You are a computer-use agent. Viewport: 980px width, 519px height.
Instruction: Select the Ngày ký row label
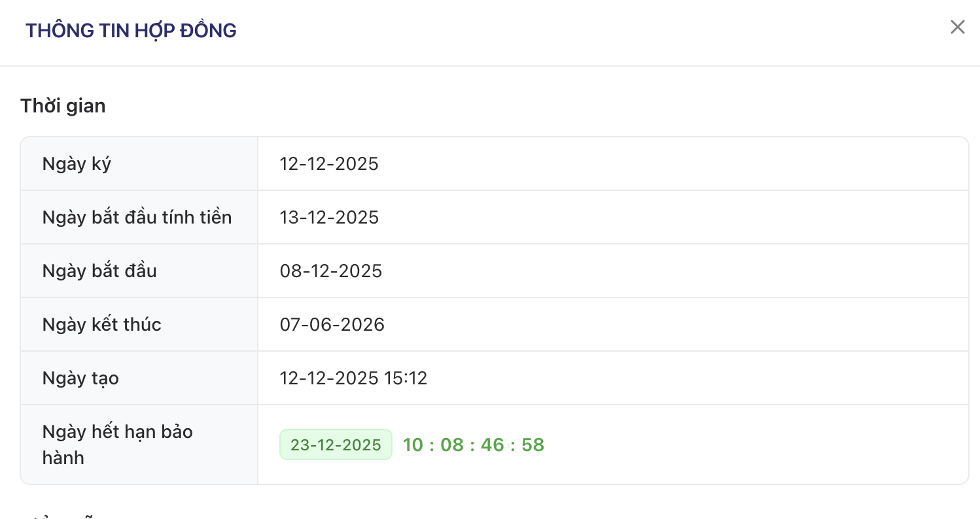(x=77, y=163)
